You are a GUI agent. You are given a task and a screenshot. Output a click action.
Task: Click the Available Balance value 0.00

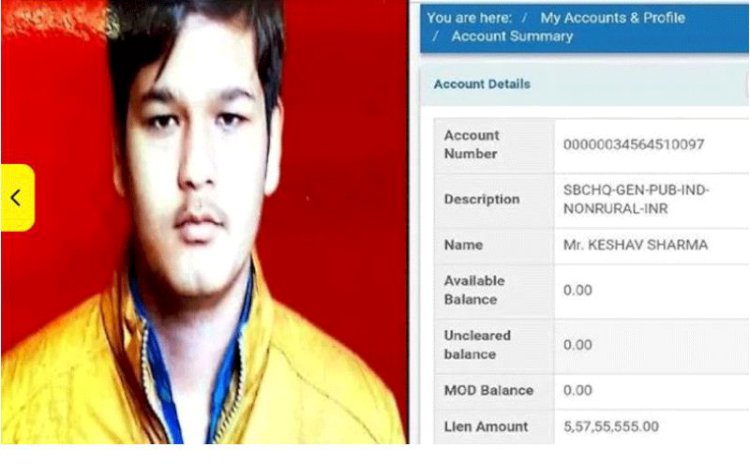click(577, 290)
